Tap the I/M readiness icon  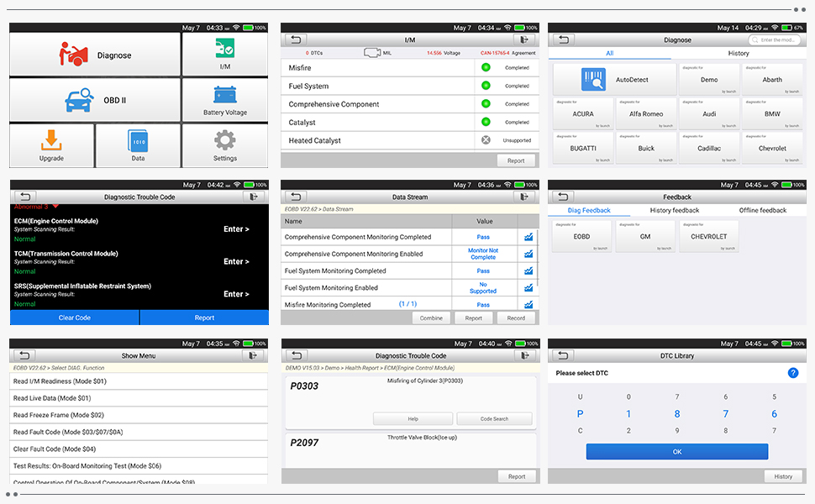[224, 48]
